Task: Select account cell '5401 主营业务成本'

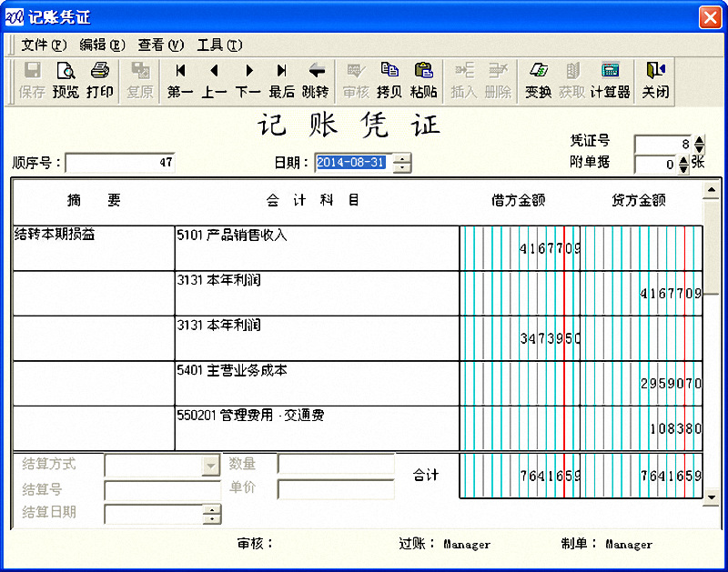Action: (x=317, y=384)
